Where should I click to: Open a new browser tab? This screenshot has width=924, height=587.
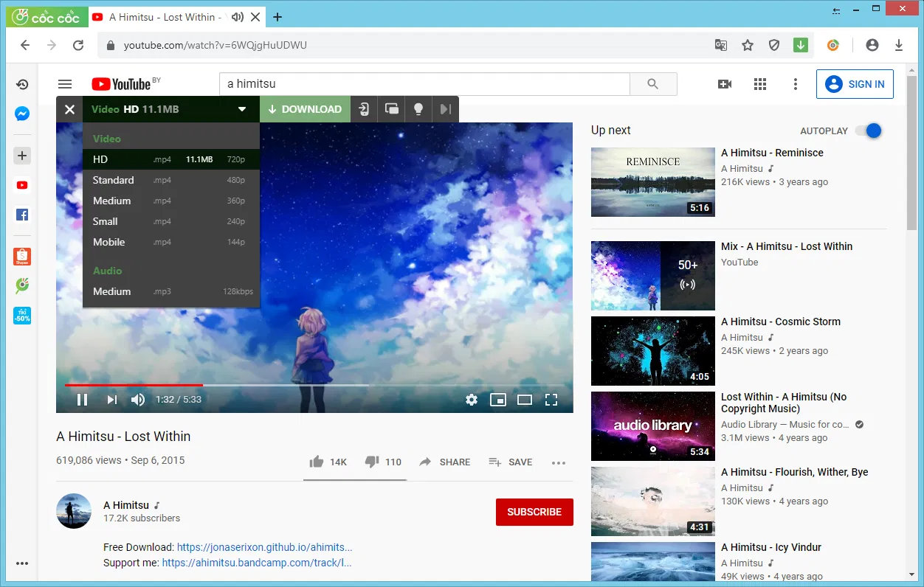click(277, 17)
